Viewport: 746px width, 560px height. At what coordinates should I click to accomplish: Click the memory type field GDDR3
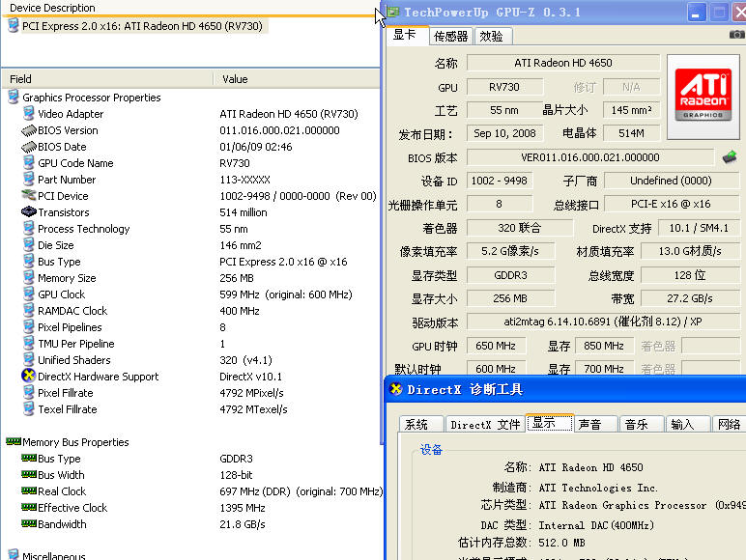tap(510, 275)
